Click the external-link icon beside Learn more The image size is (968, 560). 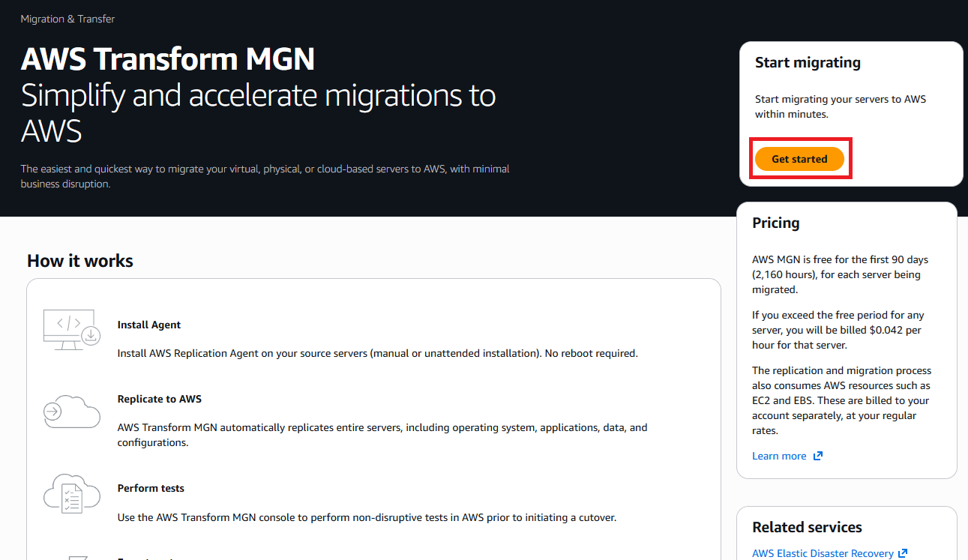point(817,456)
